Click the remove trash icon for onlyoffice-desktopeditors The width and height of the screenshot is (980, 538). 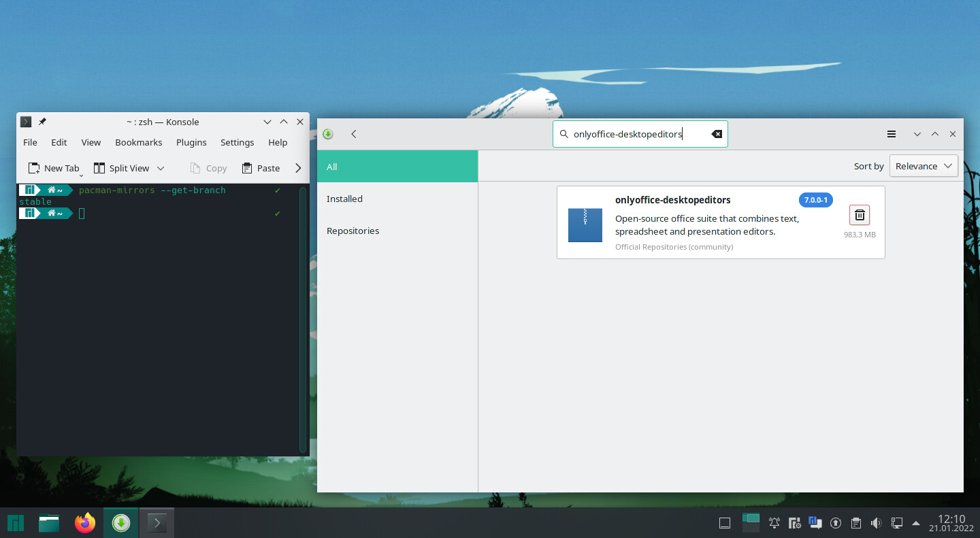(x=860, y=215)
